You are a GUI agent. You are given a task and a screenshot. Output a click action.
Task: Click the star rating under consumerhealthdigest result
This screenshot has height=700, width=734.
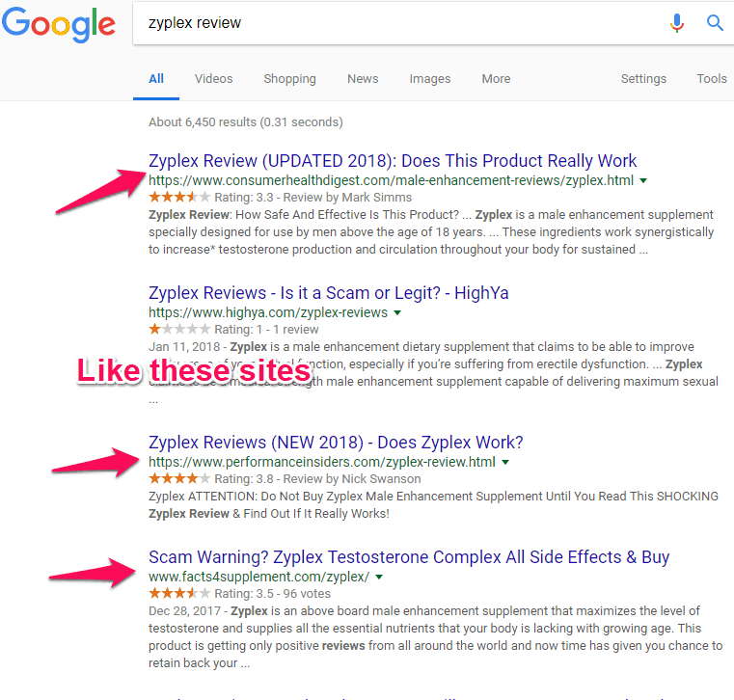(x=179, y=197)
